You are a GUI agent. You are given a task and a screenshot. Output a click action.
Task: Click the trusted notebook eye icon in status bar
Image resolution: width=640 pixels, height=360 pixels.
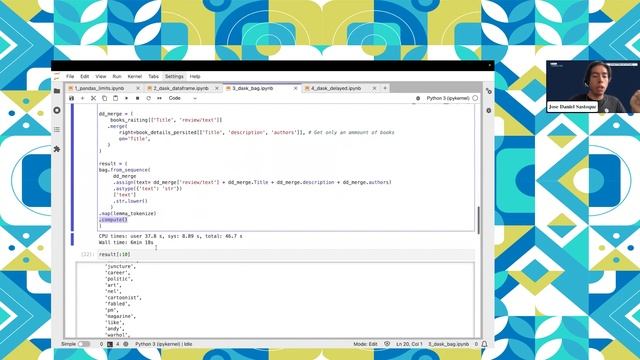click(387, 344)
